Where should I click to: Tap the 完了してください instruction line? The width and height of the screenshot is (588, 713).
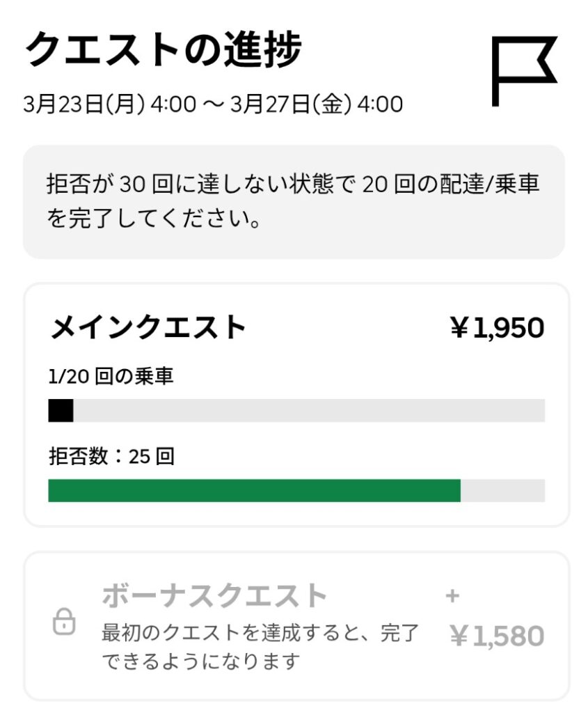154,220
